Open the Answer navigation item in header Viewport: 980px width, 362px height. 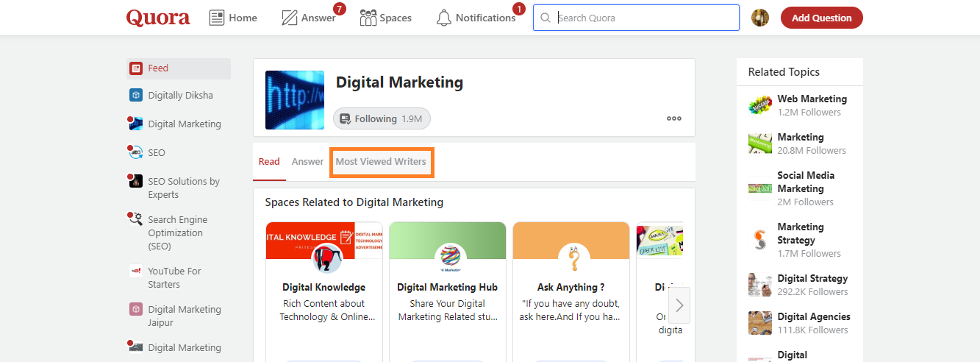pyautogui.click(x=309, y=18)
